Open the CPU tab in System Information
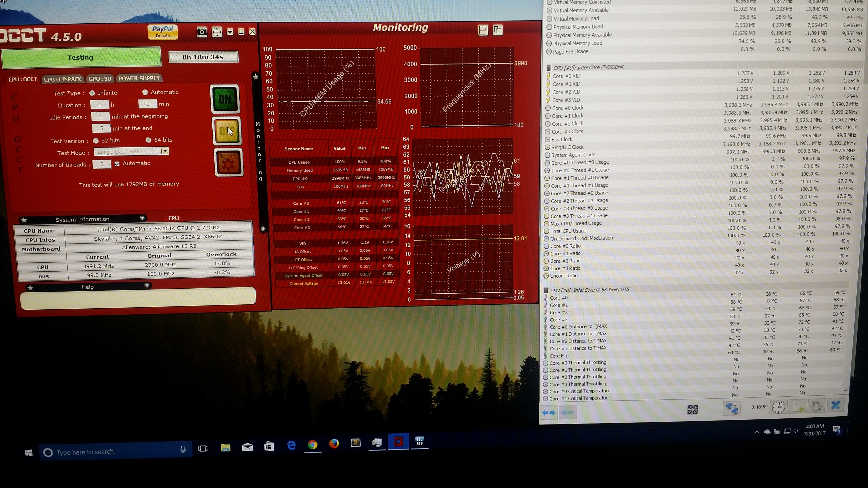 [173, 218]
